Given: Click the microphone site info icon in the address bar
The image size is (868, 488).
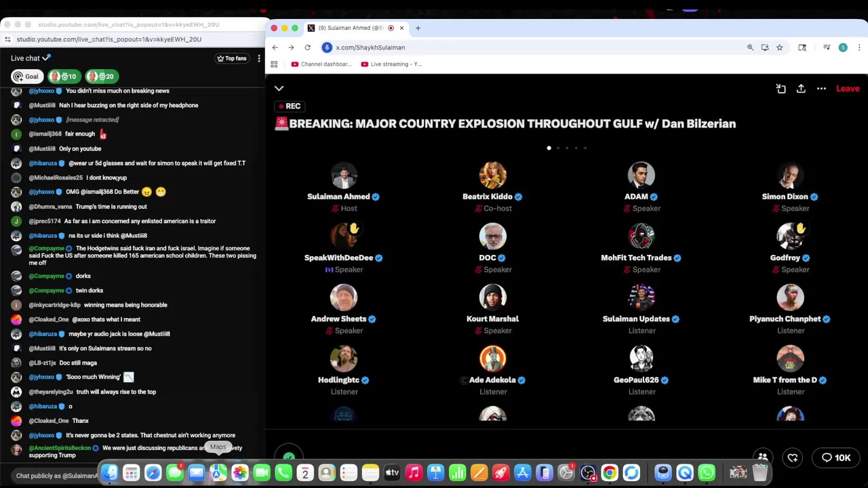Looking at the screenshot, I should [327, 47].
